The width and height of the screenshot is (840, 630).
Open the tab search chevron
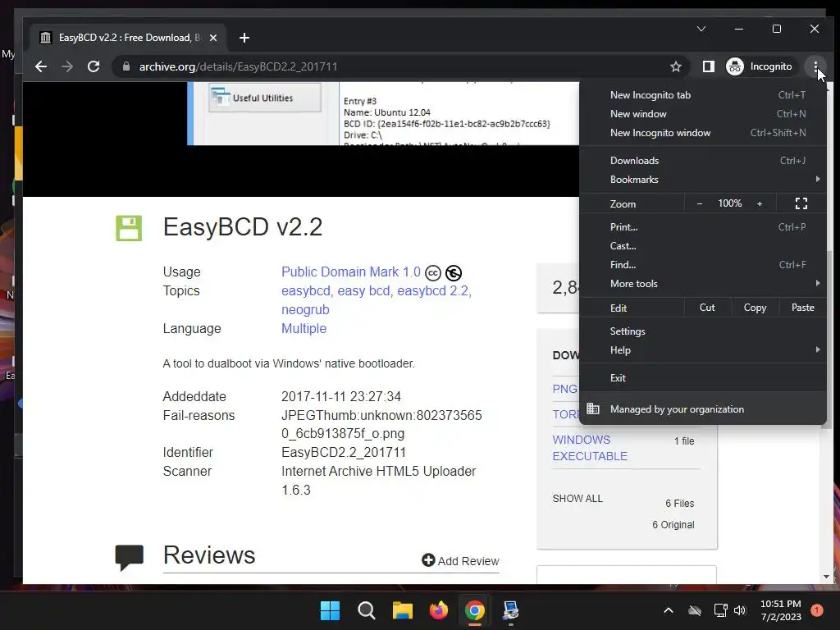[x=701, y=29]
